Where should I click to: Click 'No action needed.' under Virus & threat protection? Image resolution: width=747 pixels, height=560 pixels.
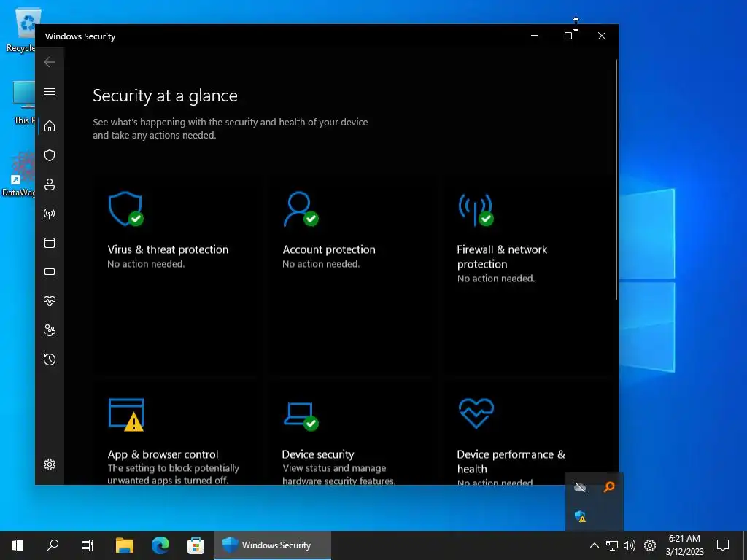(x=146, y=264)
